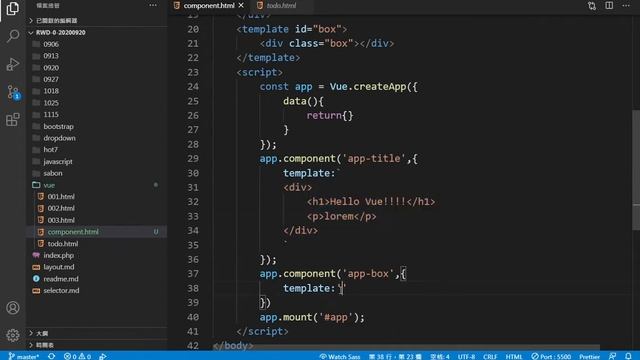Open index.php file
Image resolution: width=640 pixels, height=360 pixels.
pos(97,255)
